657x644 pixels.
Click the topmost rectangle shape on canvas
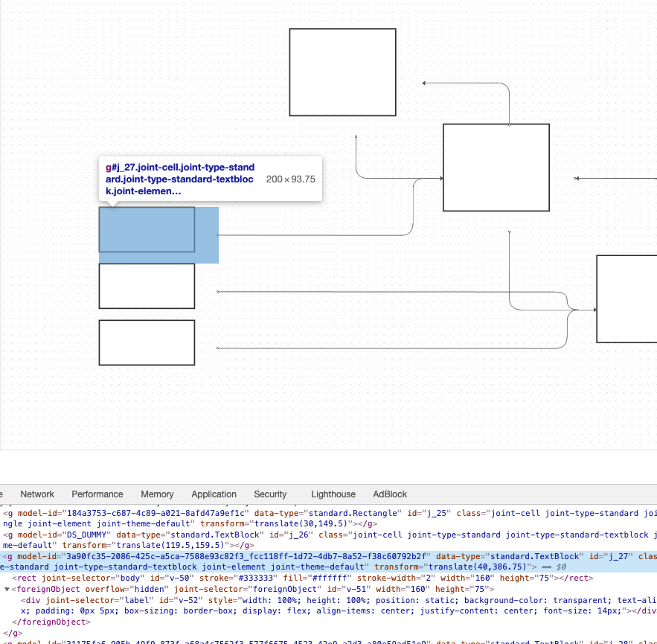pyautogui.click(x=342, y=71)
